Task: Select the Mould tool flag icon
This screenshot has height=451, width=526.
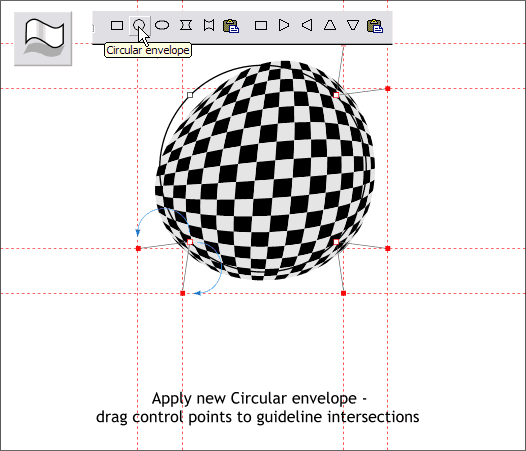Action: 43,39
